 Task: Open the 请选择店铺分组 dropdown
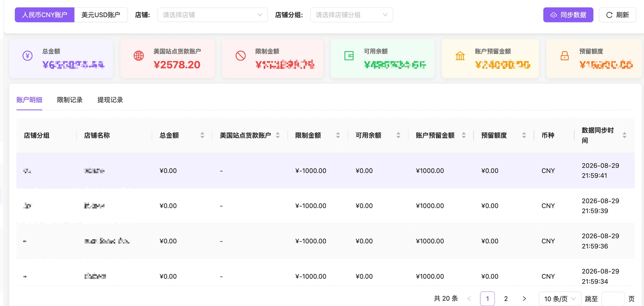coord(352,15)
